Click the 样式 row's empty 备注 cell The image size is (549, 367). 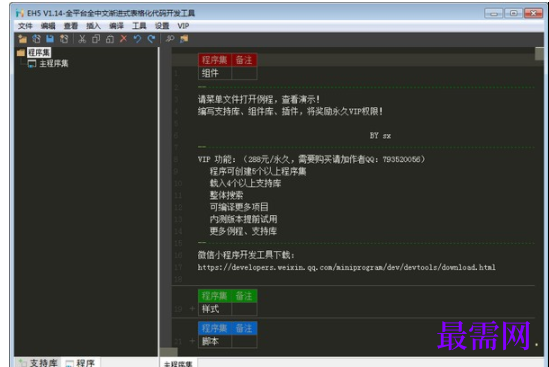pyautogui.click(x=244, y=309)
